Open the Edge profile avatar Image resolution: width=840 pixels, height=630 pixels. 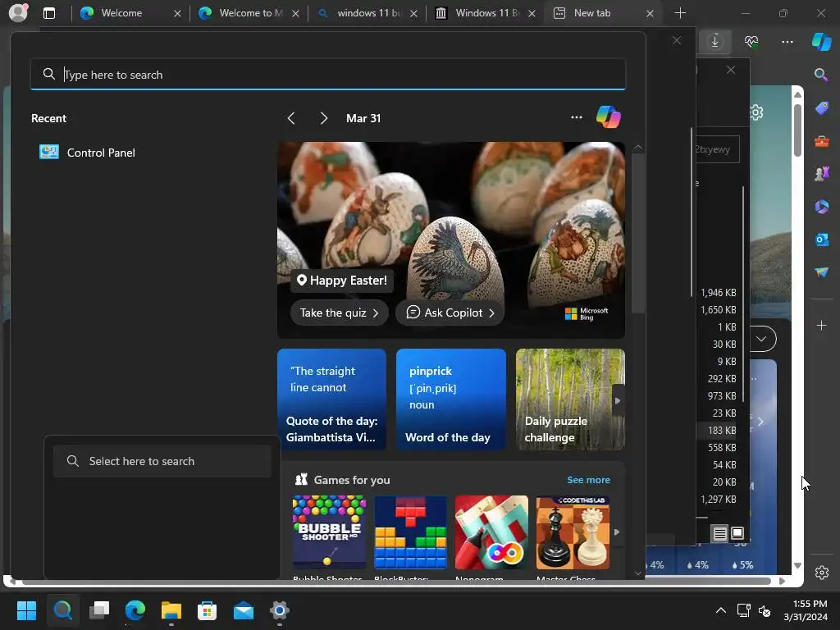[x=18, y=12]
